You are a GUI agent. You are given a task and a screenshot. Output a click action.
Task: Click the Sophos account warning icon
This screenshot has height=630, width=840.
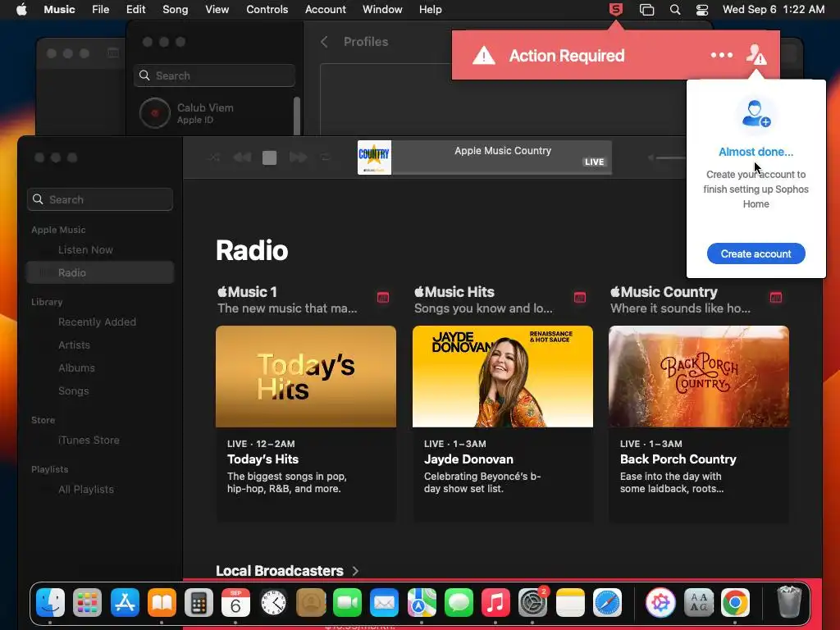pos(756,55)
